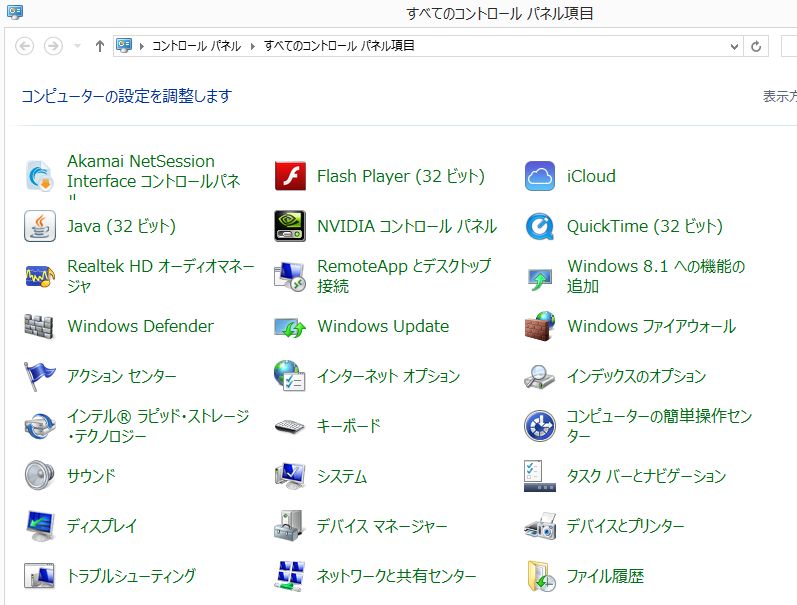Click コントロール パネル in the address breadcrumb
Viewport: 797px width, 605px height.
coord(197,46)
